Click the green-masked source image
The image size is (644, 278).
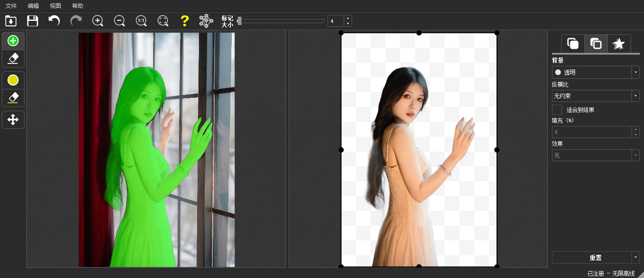[156, 150]
